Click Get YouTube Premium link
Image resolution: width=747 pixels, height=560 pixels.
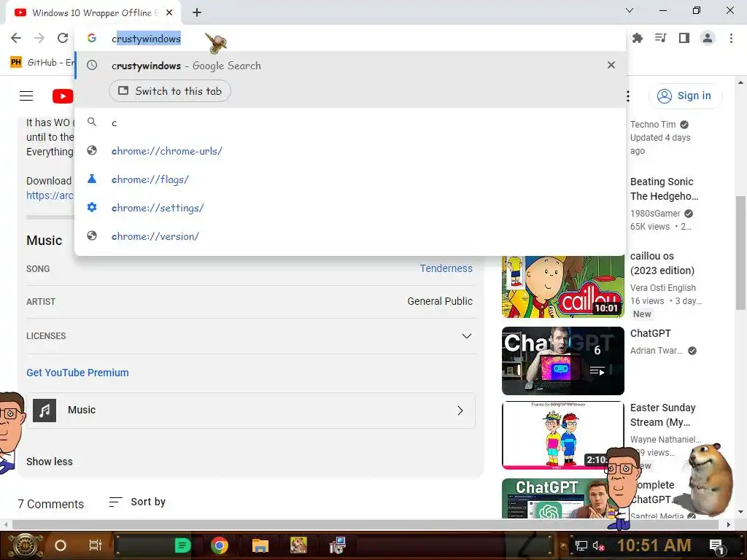click(x=77, y=373)
